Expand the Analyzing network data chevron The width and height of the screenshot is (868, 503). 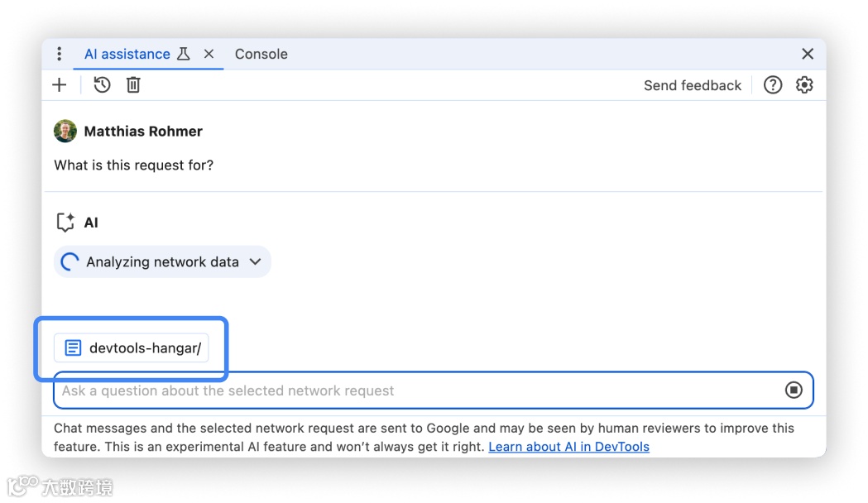pyautogui.click(x=255, y=261)
